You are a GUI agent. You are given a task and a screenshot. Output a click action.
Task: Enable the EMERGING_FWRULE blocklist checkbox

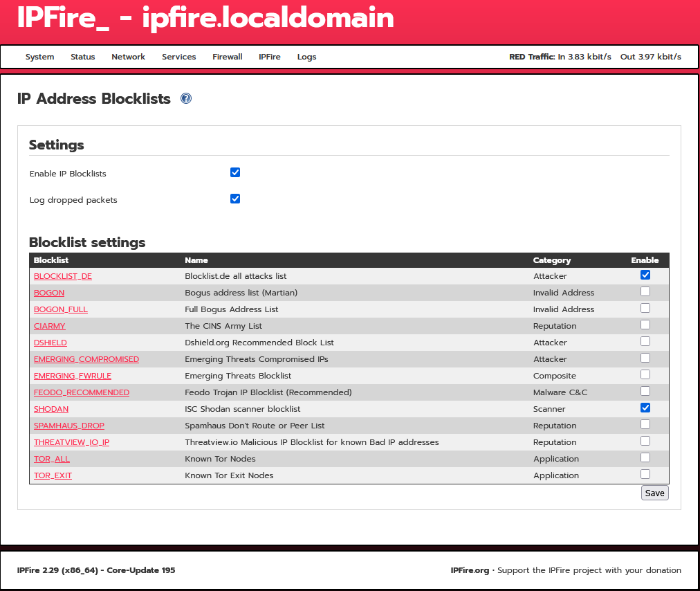[x=645, y=374]
